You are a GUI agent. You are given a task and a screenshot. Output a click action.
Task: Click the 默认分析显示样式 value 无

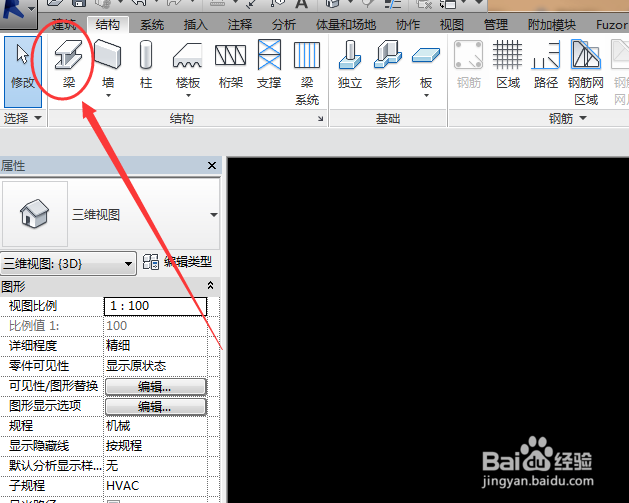click(156, 466)
